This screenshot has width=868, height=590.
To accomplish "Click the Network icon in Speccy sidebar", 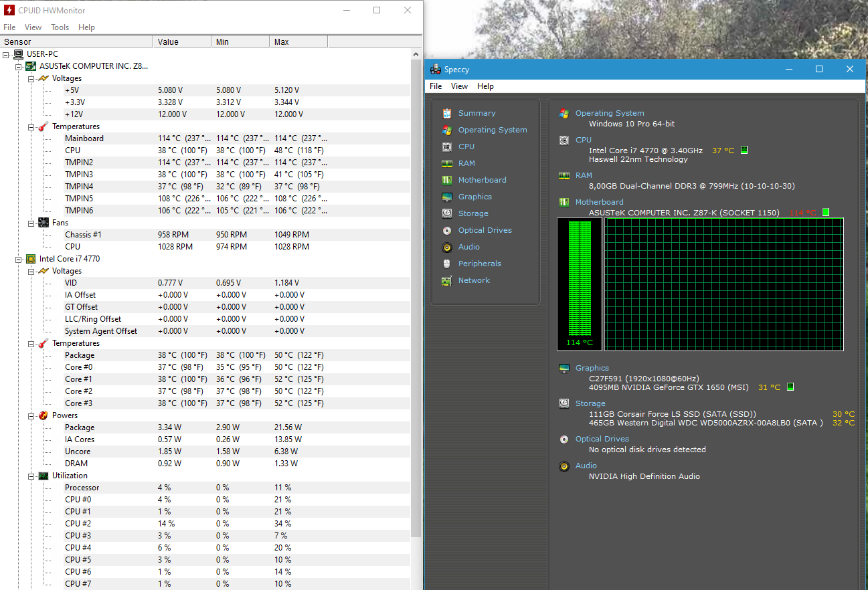I will click(446, 280).
